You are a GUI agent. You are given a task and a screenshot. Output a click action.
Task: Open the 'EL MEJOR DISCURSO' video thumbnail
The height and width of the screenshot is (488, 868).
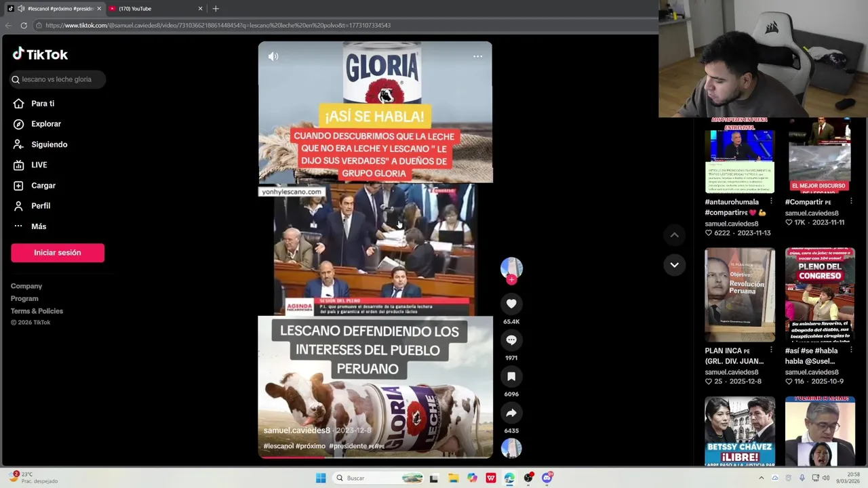click(820, 156)
